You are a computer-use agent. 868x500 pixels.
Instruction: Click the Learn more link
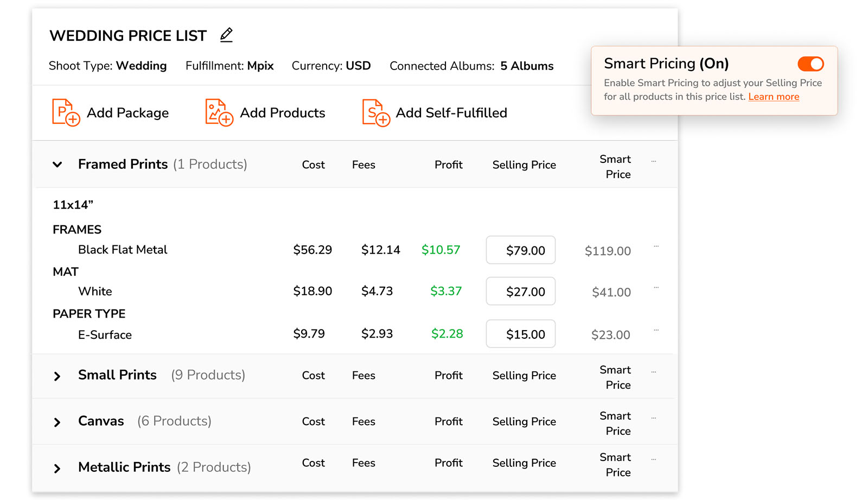(774, 97)
